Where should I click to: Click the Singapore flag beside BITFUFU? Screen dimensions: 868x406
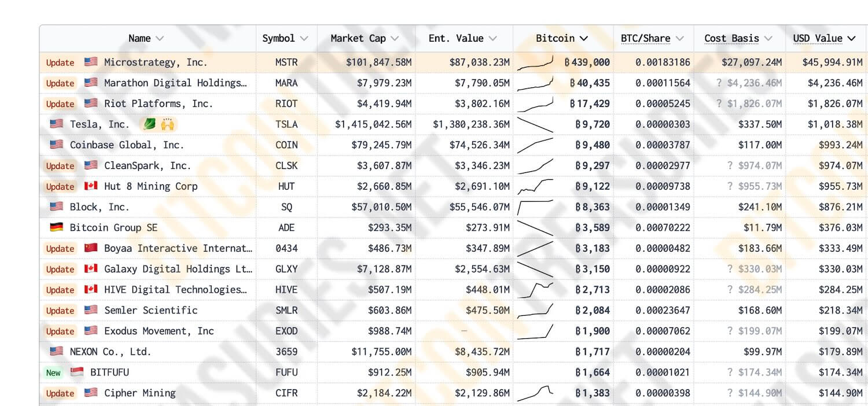coord(77,372)
